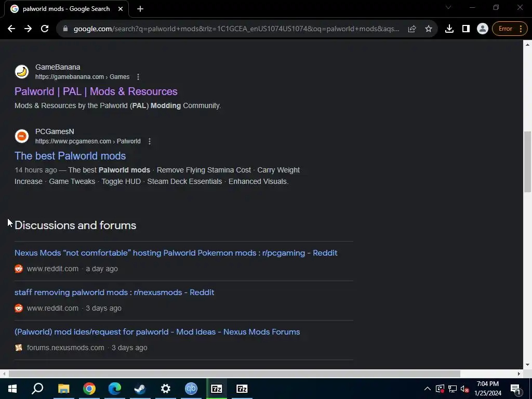The height and width of the screenshot is (399, 532).
Task: Click Reddit icon beside '3 days ago' reddit.com
Action: 19,309
